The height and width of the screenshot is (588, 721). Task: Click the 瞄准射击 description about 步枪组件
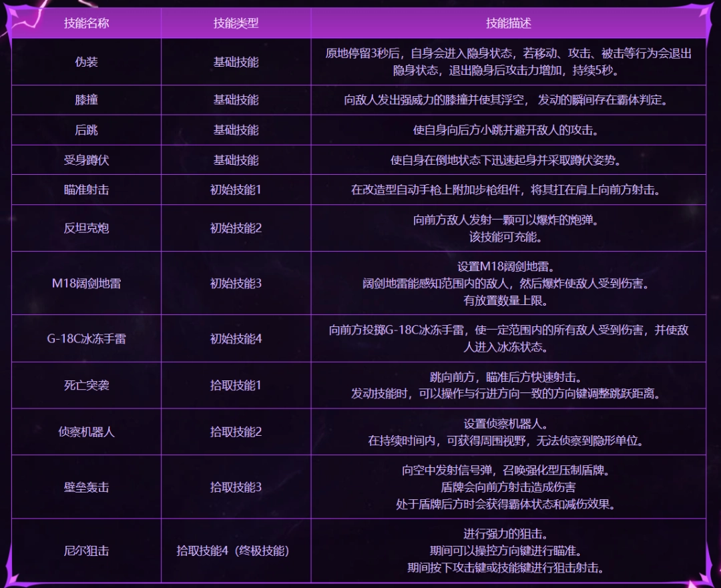pos(506,190)
